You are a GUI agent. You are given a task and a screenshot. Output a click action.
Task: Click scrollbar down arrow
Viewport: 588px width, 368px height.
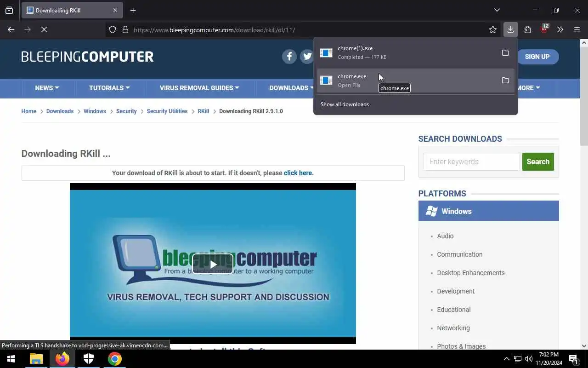(x=584, y=346)
